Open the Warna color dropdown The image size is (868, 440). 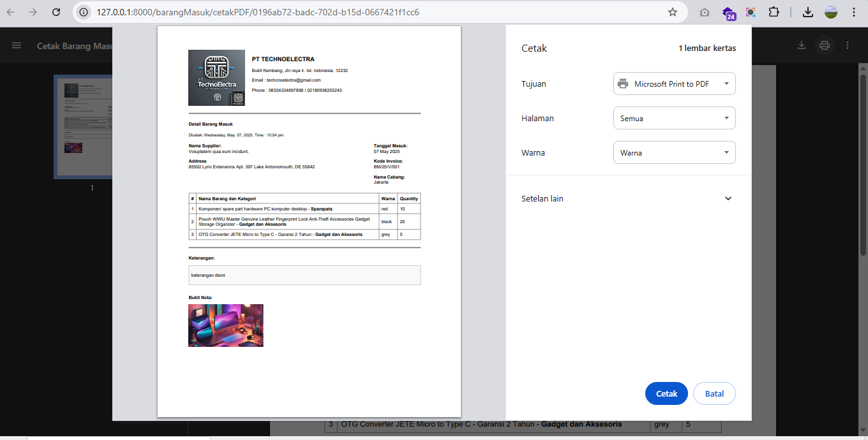[674, 152]
